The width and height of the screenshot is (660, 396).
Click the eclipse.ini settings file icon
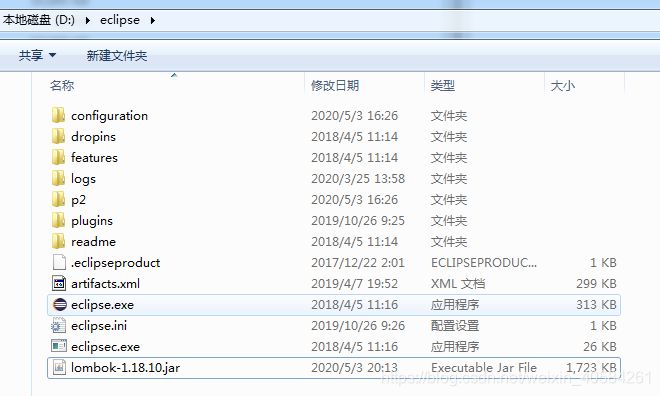59,325
